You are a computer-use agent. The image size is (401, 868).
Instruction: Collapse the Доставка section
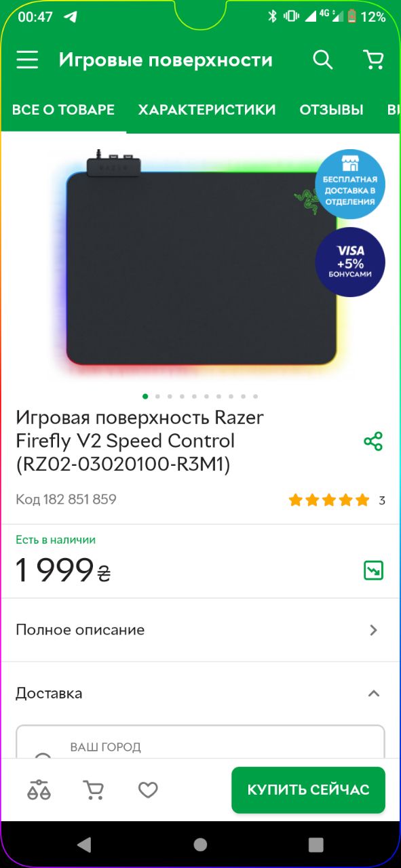373,693
